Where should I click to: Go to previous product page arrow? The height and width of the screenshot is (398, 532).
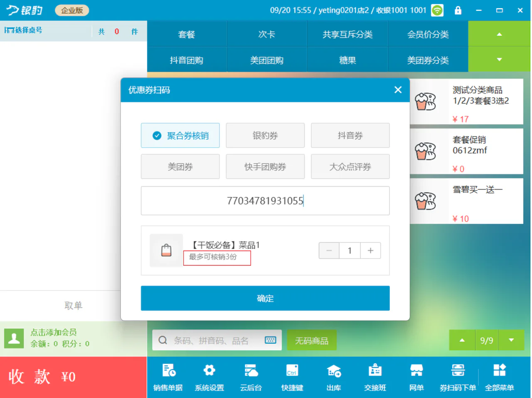462,340
